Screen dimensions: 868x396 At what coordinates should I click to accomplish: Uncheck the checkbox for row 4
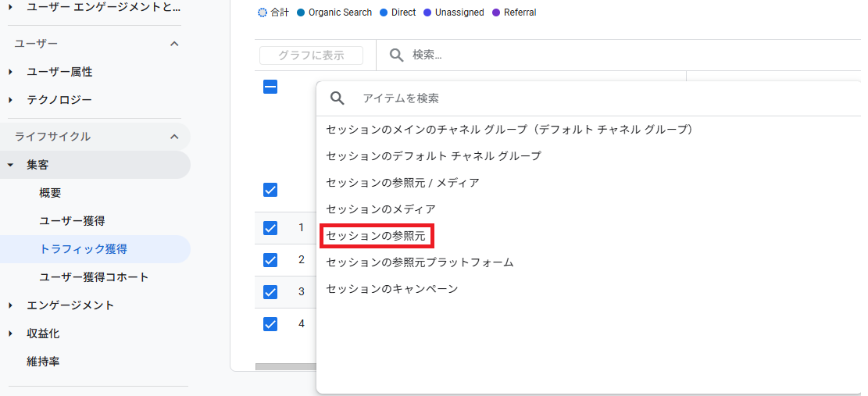coord(270,323)
